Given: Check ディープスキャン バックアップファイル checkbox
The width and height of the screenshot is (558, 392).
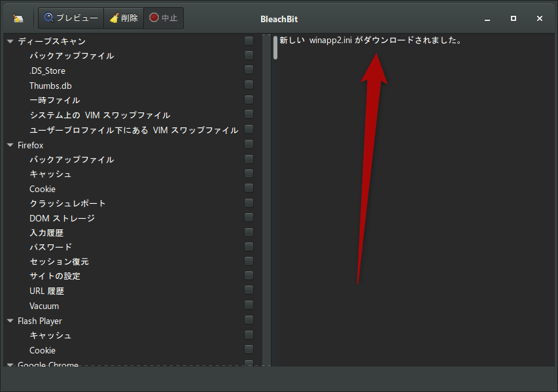Looking at the screenshot, I should (249, 55).
